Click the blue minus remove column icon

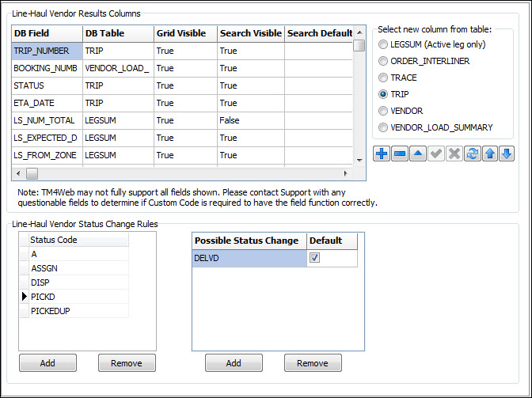click(x=400, y=154)
